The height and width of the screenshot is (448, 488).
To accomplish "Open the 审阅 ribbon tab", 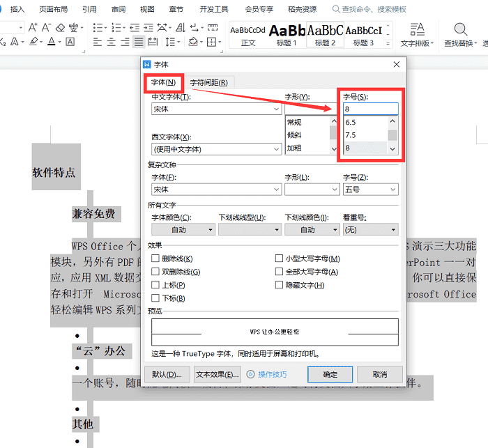I will 119,9.
